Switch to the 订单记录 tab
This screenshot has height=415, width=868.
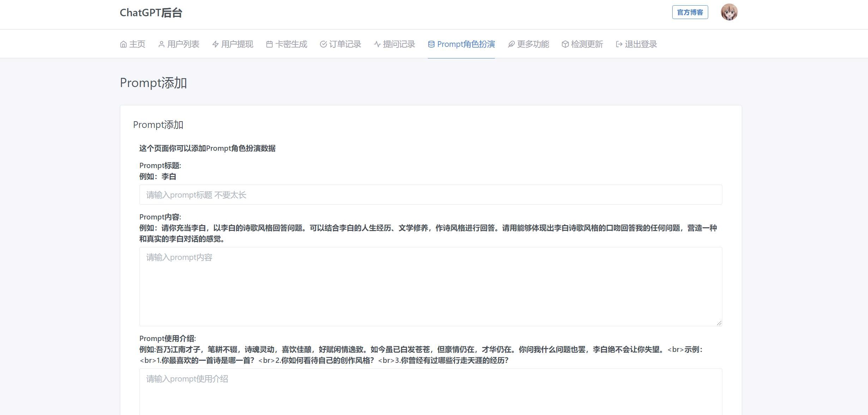(345, 44)
